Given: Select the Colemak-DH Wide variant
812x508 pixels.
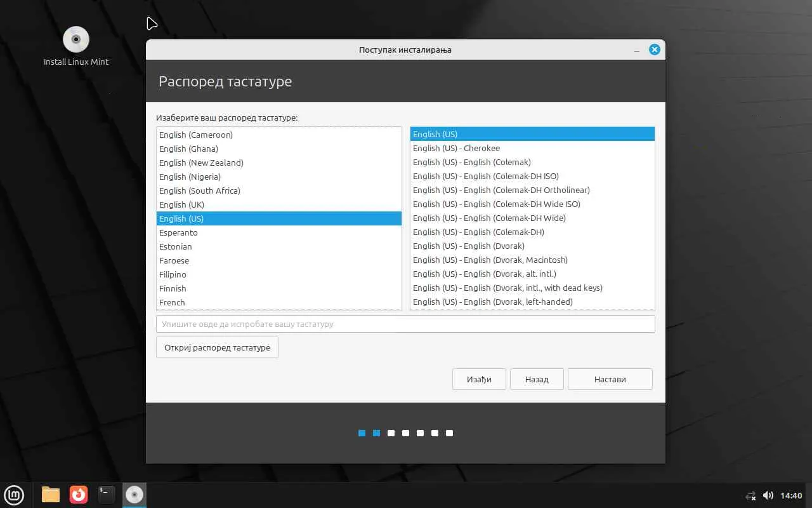Looking at the screenshot, I should [532, 218].
